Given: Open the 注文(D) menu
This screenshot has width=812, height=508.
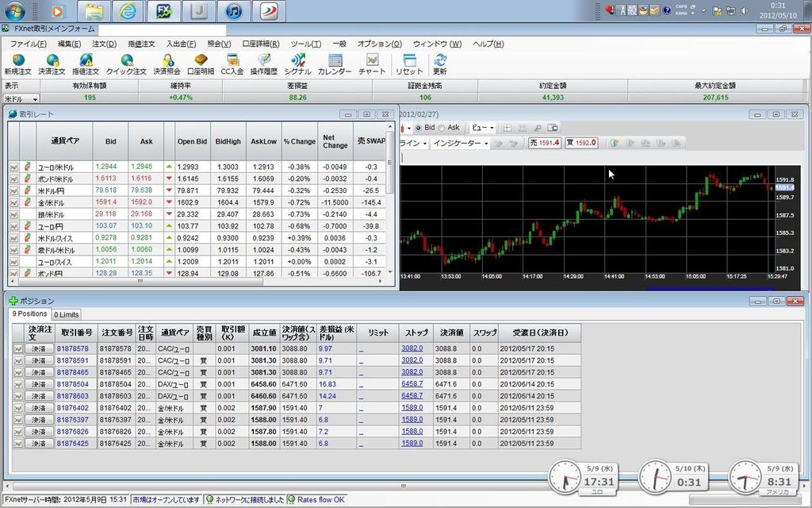Looking at the screenshot, I should 104,44.
